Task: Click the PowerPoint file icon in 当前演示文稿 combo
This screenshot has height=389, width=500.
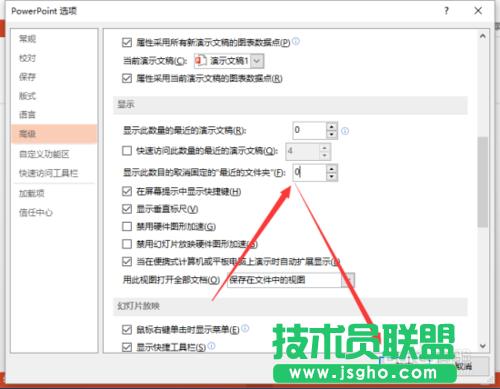Action: [x=201, y=61]
